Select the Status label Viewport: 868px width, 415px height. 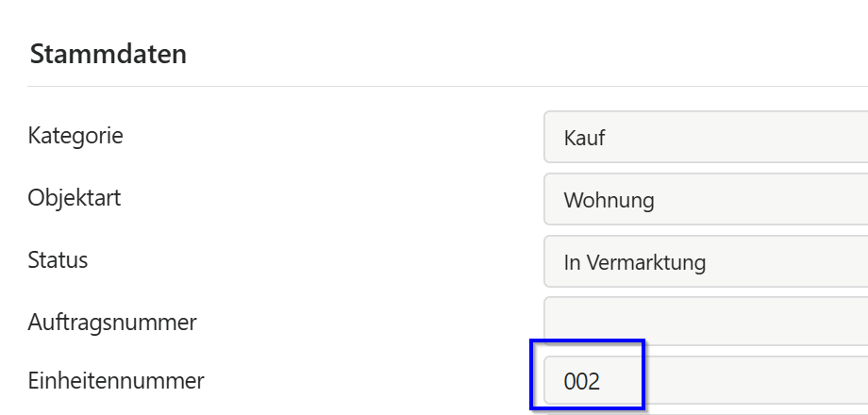point(58,259)
